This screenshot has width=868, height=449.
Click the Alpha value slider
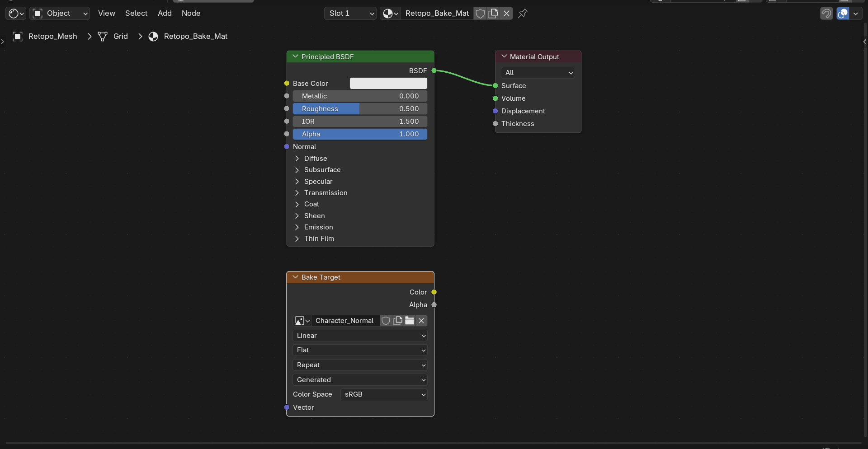point(360,134)
